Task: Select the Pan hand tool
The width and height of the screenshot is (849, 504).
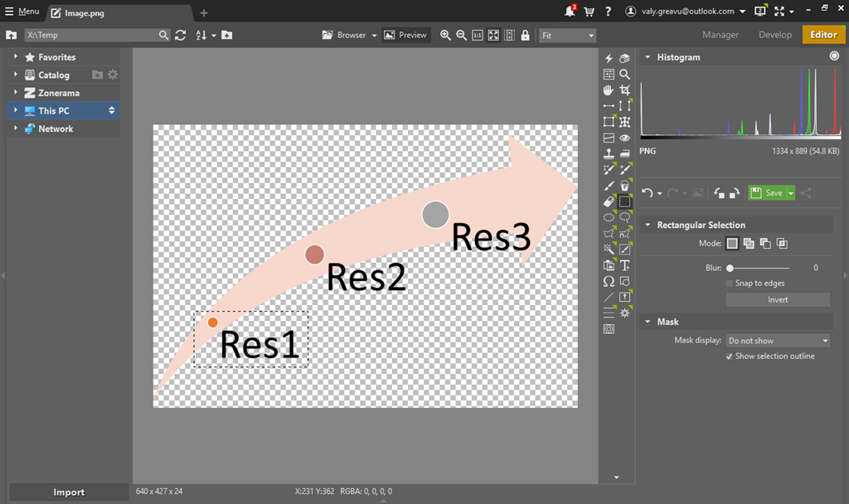Action: pyautogui.click(x=609, y=90)
